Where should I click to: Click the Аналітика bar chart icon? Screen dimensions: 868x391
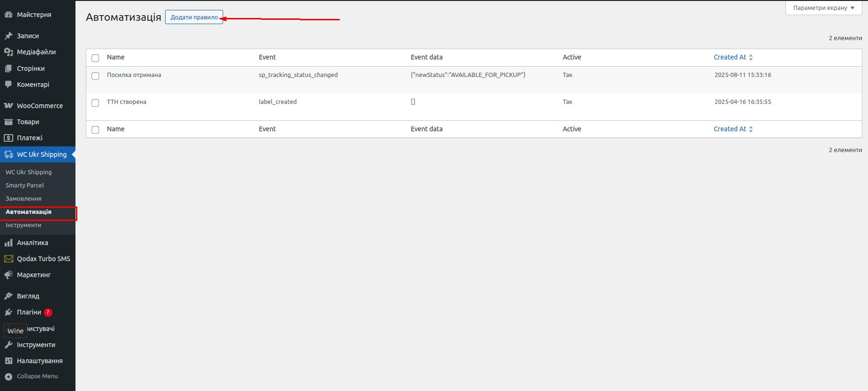point(8,243)
